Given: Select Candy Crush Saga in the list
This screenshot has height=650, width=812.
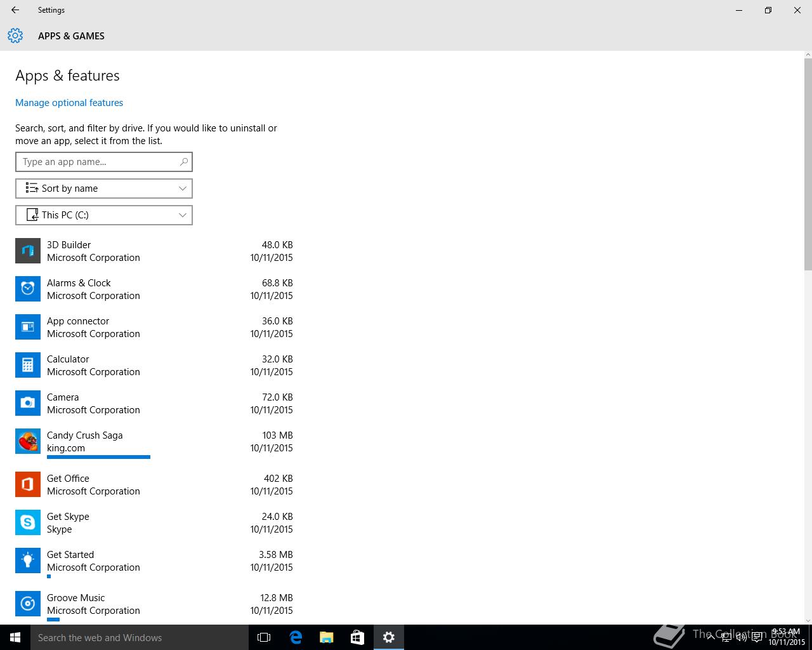Looking at the screenshot, I should [x=154, y=442].
